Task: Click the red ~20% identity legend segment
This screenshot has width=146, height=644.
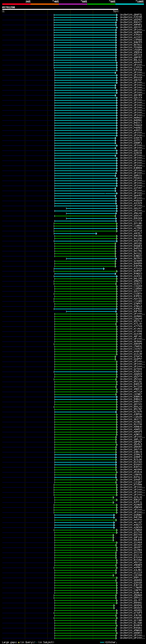Action: tap(16, 4)
